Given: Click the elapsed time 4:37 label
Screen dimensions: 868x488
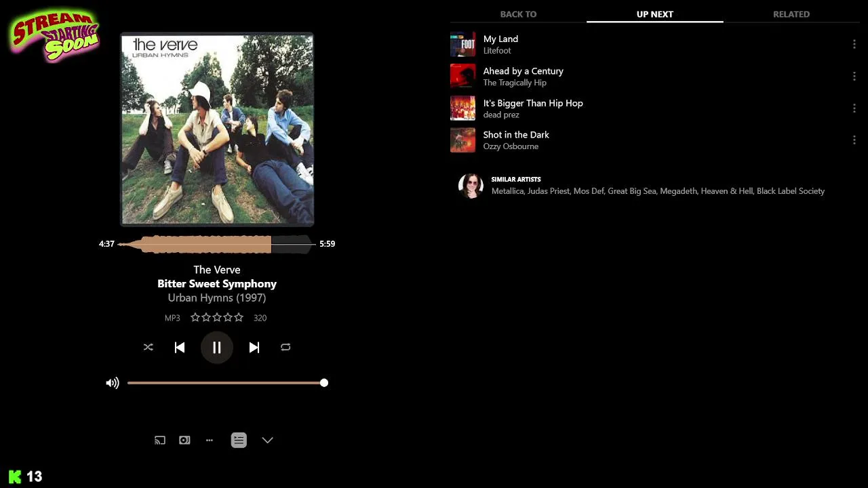Looking at the screenshot, I should [x=106, y=244].
